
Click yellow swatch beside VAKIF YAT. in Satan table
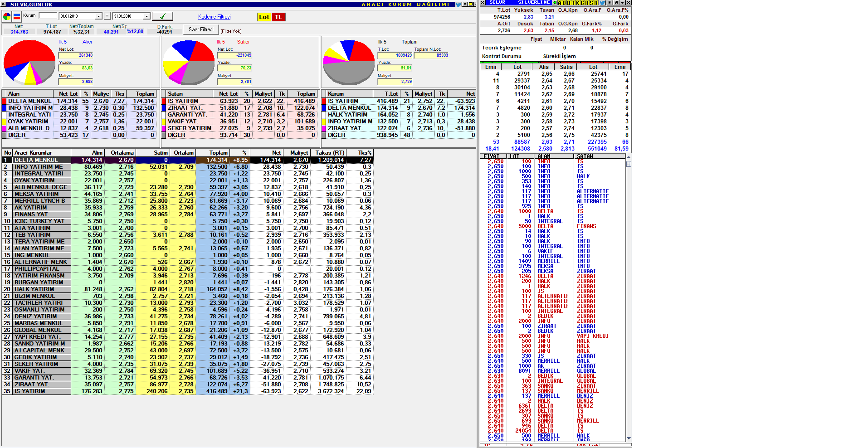[164, 122]
